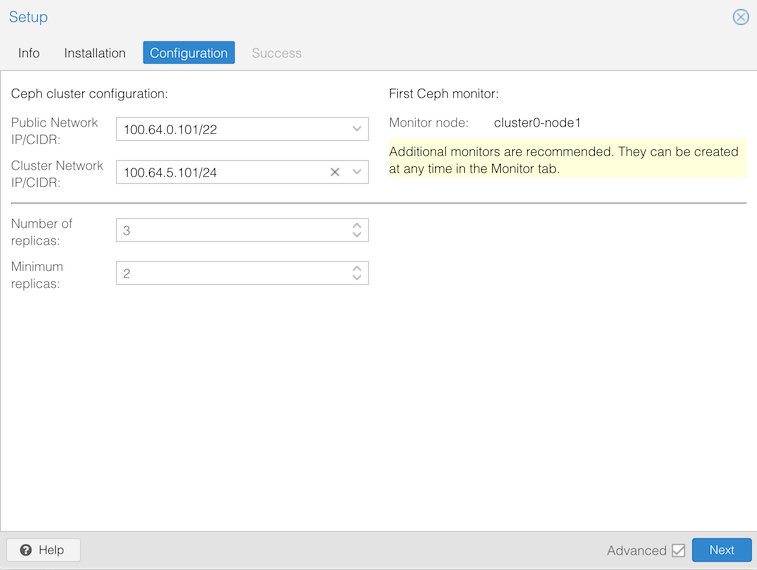757x570 pixels.
Task: Increase Minimum replicas with up arrow
Action: tap(357, 268)
